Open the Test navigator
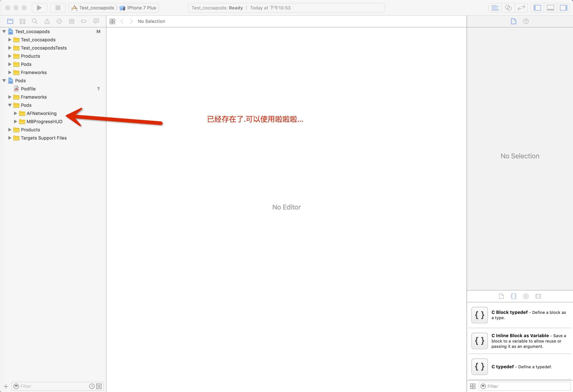The width and height of the screenshot is (573, 392). tap(59, 21)
